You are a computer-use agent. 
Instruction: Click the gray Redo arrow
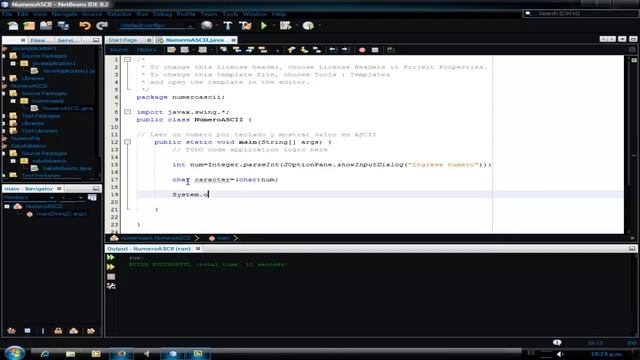coord(102,26)
